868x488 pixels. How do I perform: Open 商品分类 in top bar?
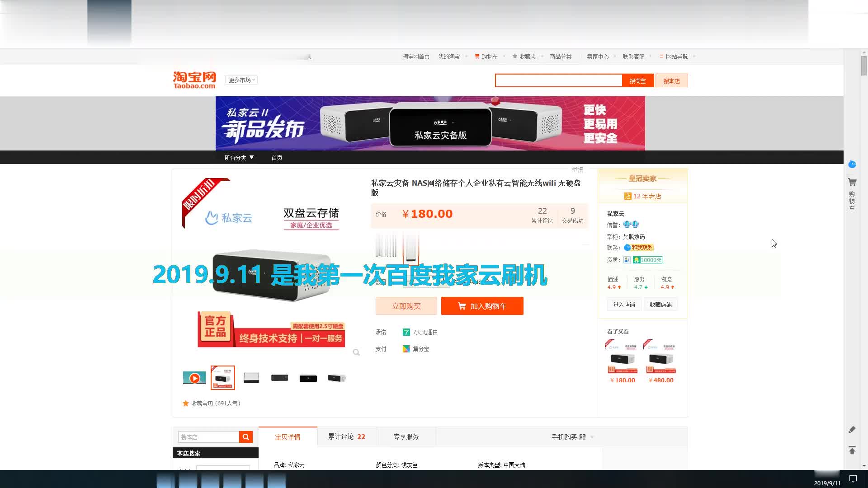[x=561, y=56]
